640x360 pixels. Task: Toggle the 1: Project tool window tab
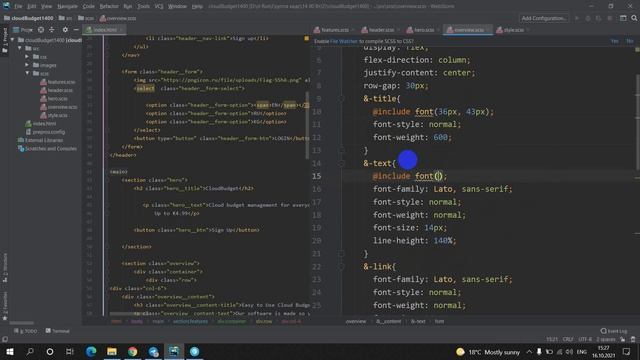(x=5, y=40)
